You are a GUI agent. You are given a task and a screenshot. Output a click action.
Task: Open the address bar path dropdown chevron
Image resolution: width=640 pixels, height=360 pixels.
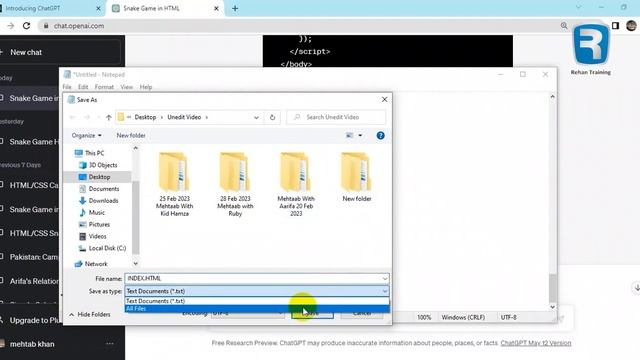tap(256, 118)
